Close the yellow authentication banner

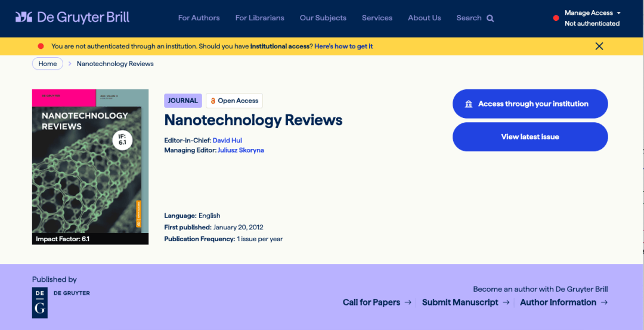tap(599, 46)
